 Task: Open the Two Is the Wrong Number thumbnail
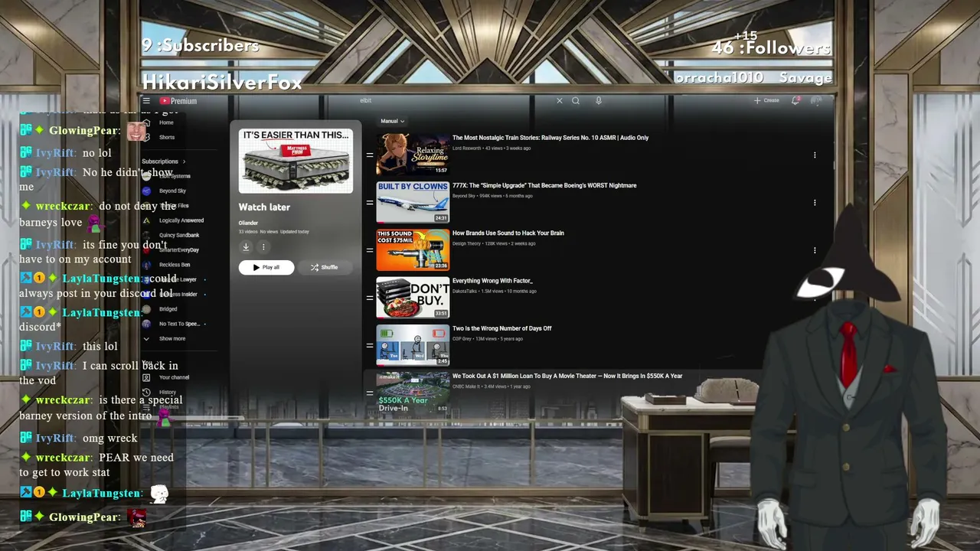click(413, 345)
